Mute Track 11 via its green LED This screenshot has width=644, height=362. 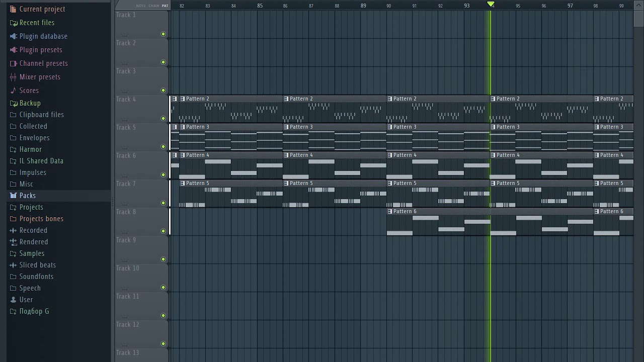[163, 316]
